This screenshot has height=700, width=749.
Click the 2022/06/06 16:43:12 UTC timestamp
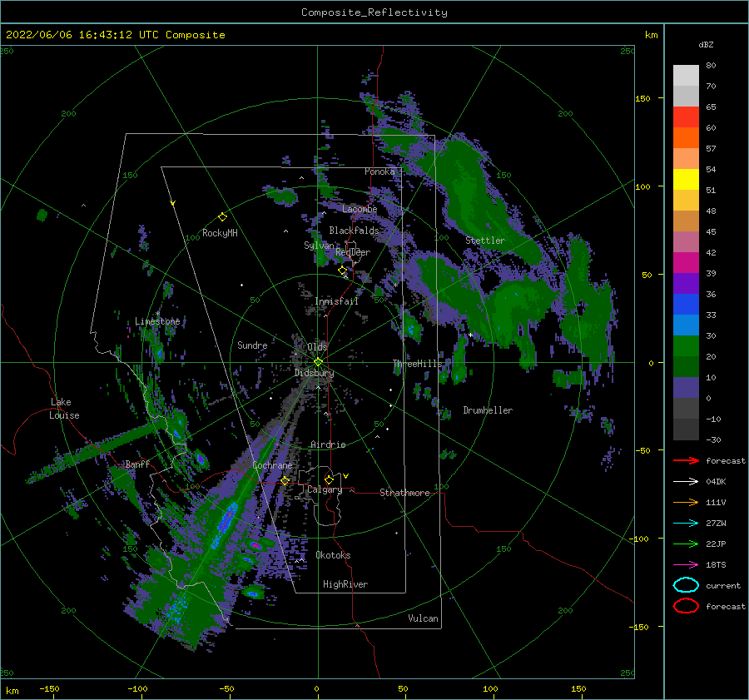point(115,35)
